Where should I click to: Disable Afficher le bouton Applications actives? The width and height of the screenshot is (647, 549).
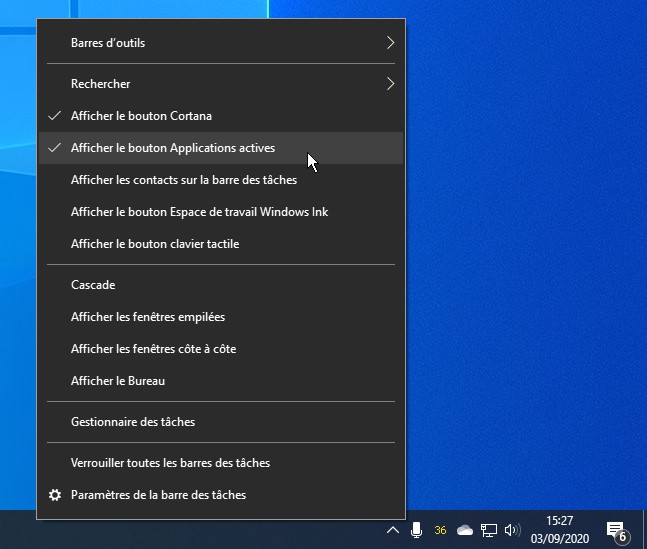click(x=172, y=148)
